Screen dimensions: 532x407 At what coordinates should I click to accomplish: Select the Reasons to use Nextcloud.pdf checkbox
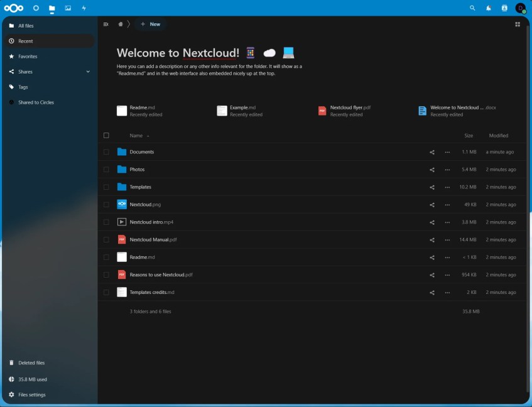click(106, 274)
